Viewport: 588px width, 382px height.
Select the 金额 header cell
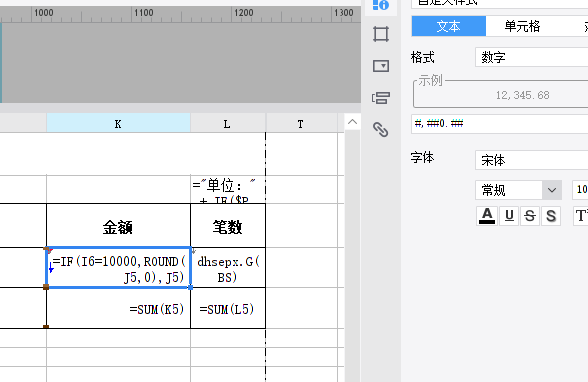tap(118, 226)
